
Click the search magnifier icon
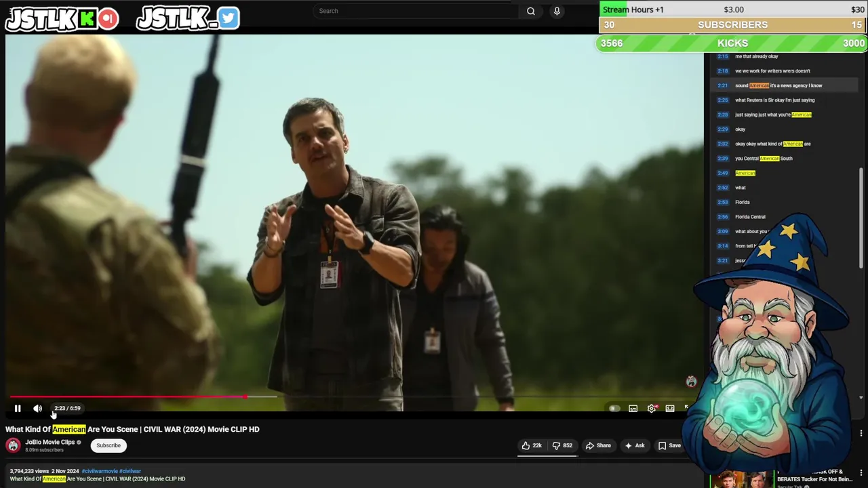(531, 11)
